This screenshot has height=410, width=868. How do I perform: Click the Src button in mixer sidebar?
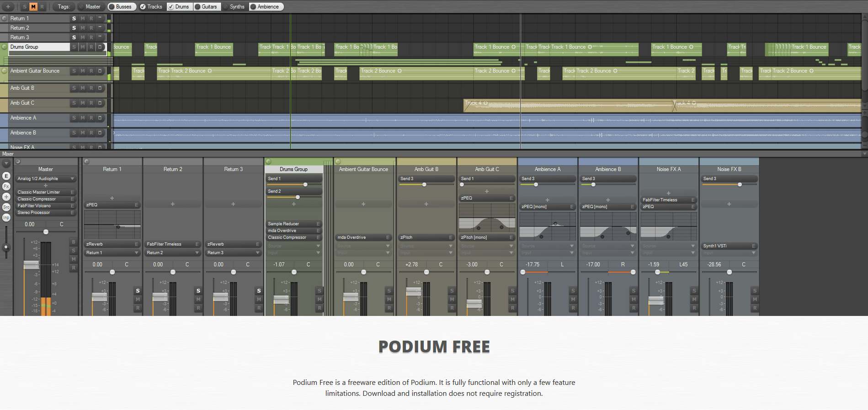pos(6,207)
